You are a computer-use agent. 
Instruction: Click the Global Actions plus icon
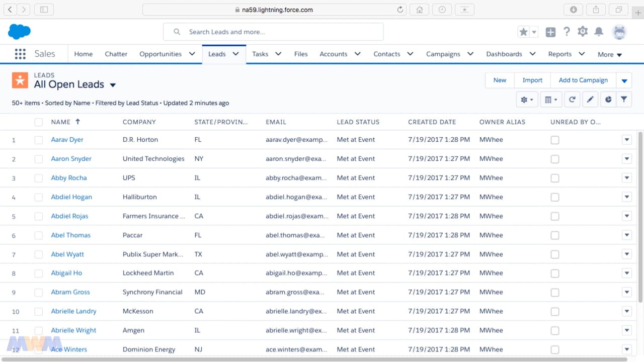point(550,32)
